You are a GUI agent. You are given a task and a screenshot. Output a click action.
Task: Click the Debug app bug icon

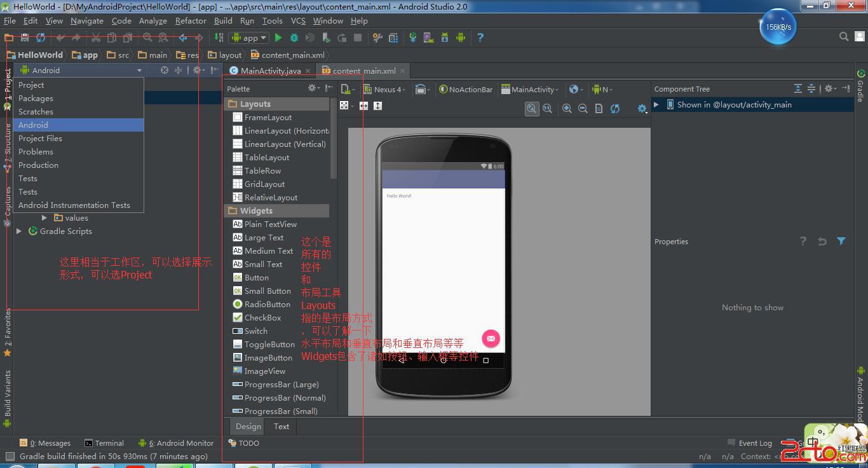(294, 38)
